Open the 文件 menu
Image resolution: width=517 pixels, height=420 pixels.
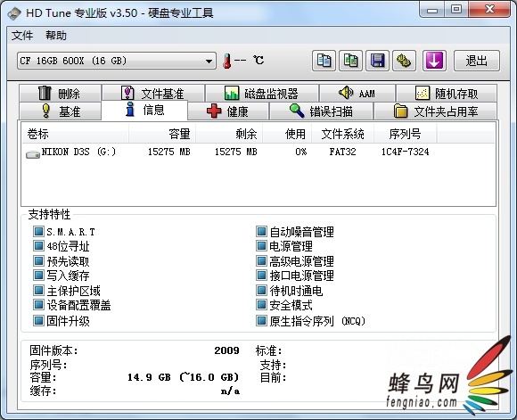tap(22, 36)
